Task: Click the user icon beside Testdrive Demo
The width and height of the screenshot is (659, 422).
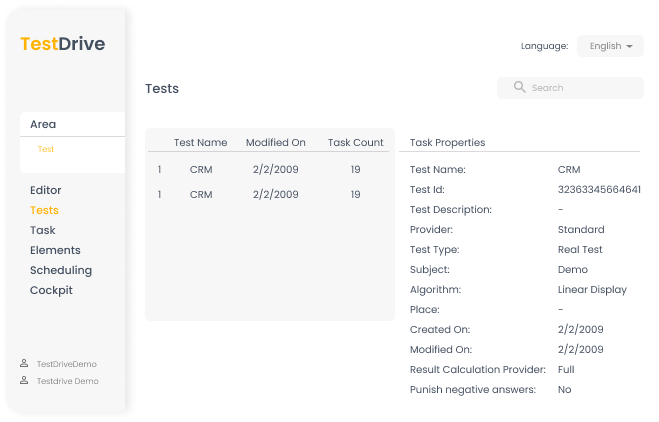Action: [24, 380]
